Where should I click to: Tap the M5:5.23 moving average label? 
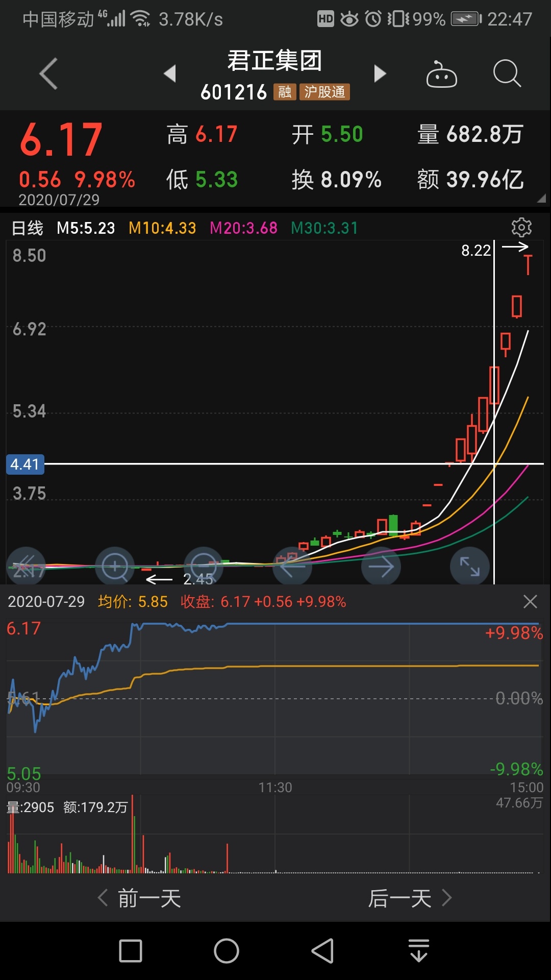tap(86, 228)
